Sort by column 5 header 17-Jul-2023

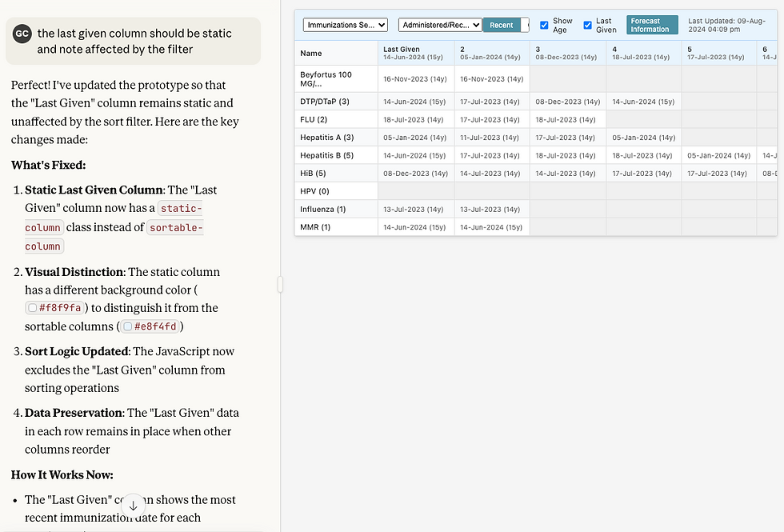(x=719, y=53)
